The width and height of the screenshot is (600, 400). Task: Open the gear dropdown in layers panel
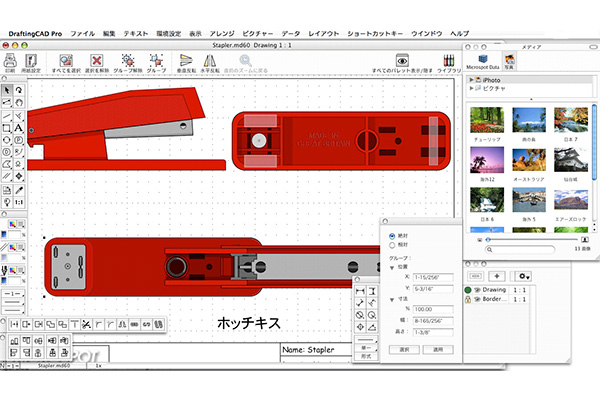[523, 275]
